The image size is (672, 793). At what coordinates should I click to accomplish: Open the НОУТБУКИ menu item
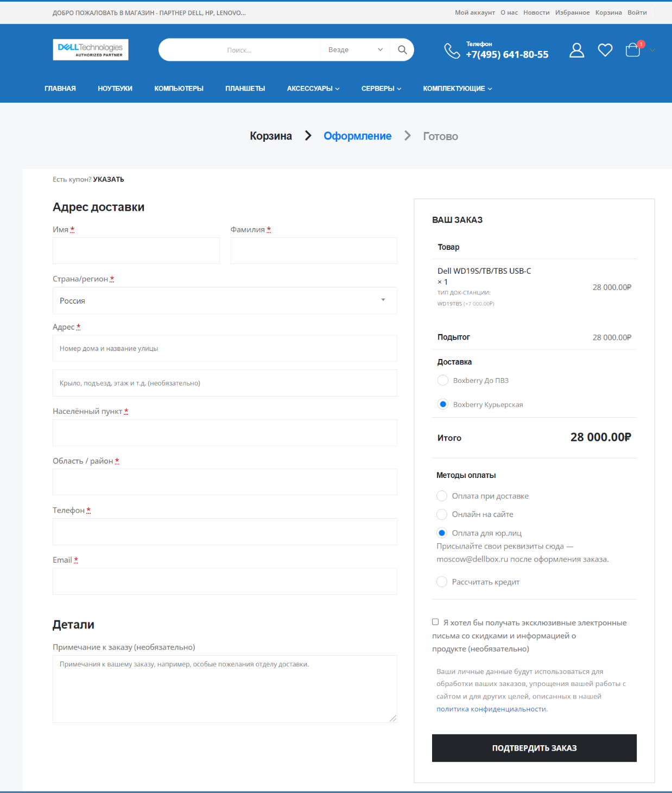[x=115, y=89]
